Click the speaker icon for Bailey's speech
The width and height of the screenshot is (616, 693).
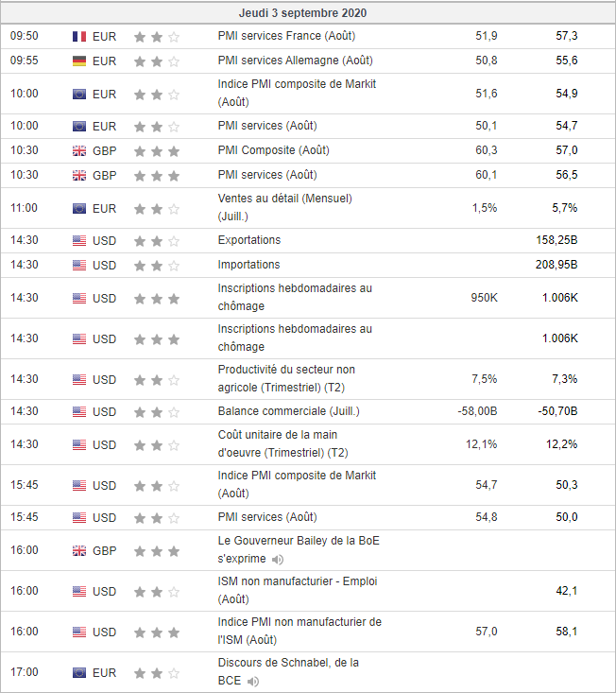(x=278, y=560)
